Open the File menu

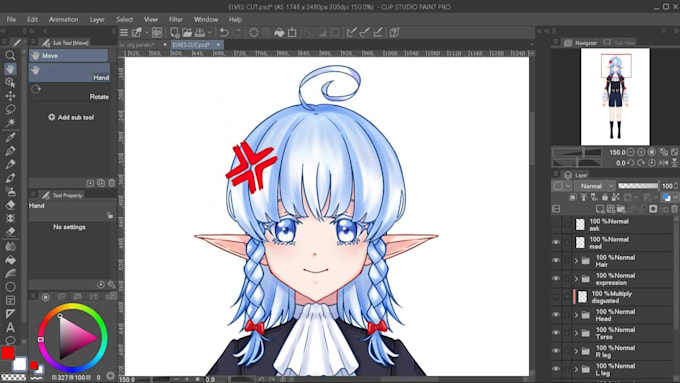[x=11, y=20]
